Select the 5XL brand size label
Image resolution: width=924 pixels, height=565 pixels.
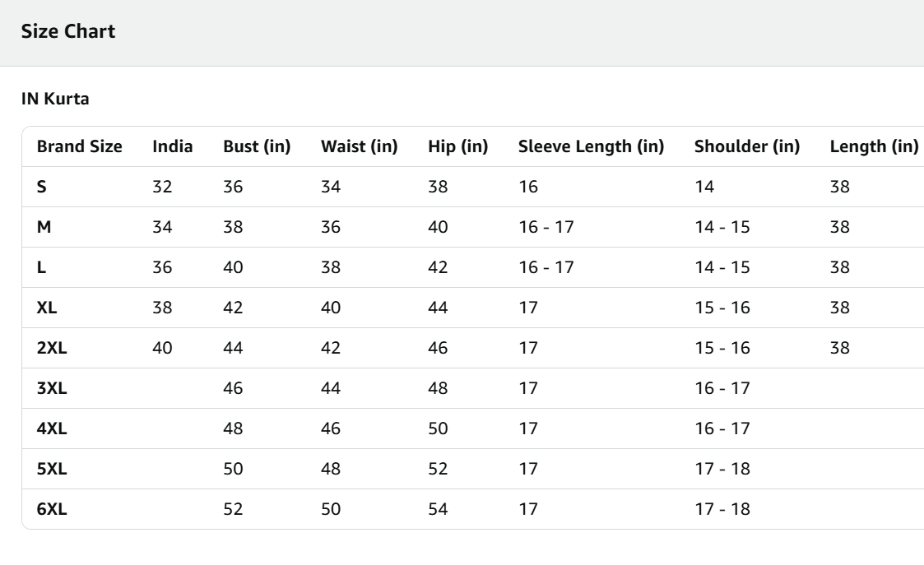pyautogui.click(x=51, y=469)
